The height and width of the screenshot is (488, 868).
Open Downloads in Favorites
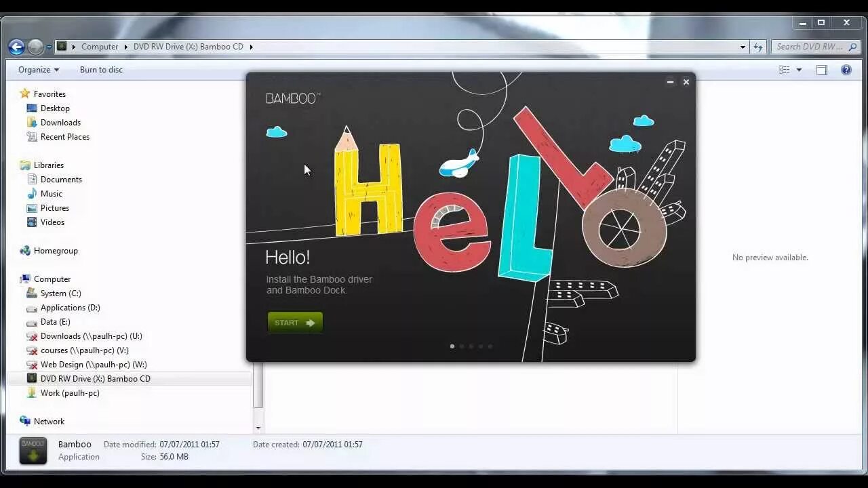60,123
